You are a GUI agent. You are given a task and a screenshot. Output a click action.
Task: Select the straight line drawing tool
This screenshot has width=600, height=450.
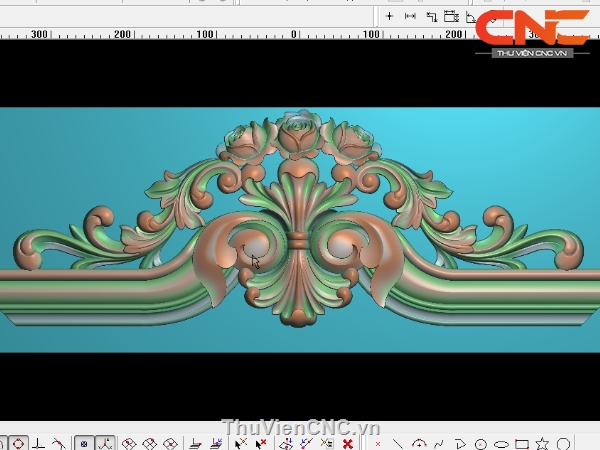tap(398, 443)
